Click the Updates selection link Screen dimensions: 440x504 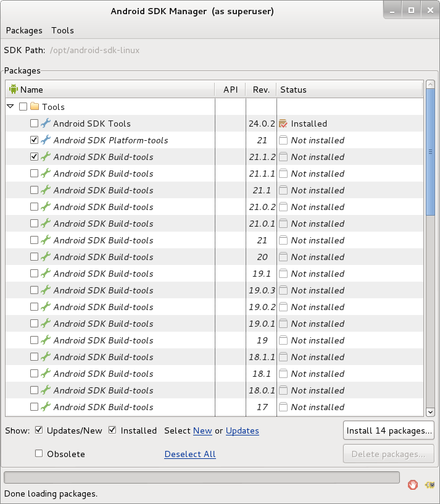pyautogui.click(x=242, y=430)
